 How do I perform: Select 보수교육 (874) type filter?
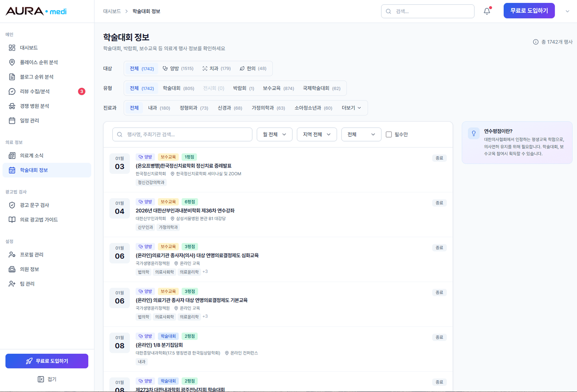(278, 88)
